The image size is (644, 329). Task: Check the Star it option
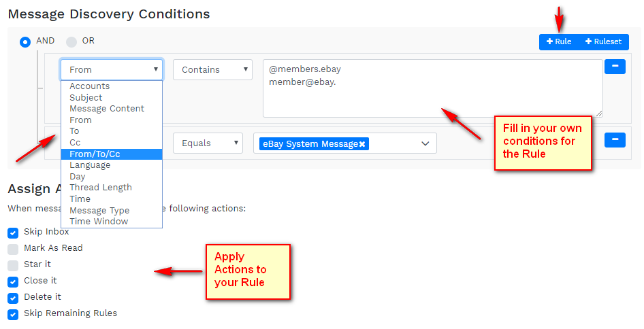point(13,265)
